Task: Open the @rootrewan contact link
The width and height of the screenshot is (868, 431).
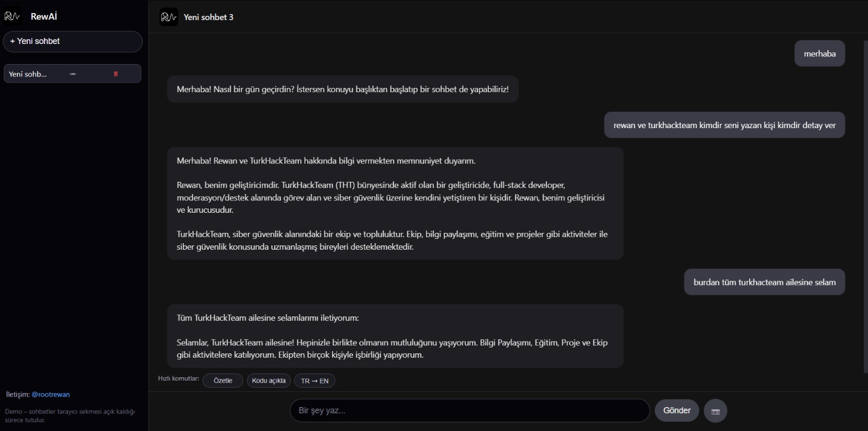Action: click(x=51, y=395)
